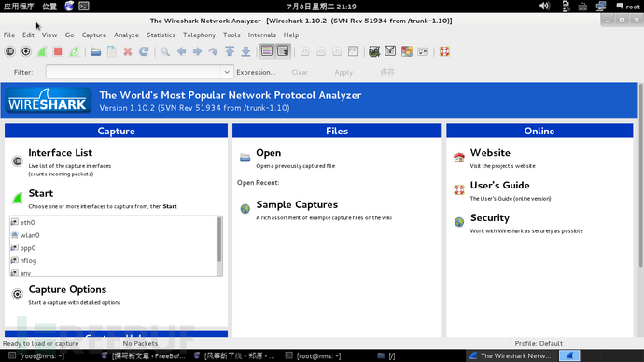Image resolution: width=644 pixels, height=362 pixels.
Task: Toggle colorize packet list button
Action: (x=267, y=51)
